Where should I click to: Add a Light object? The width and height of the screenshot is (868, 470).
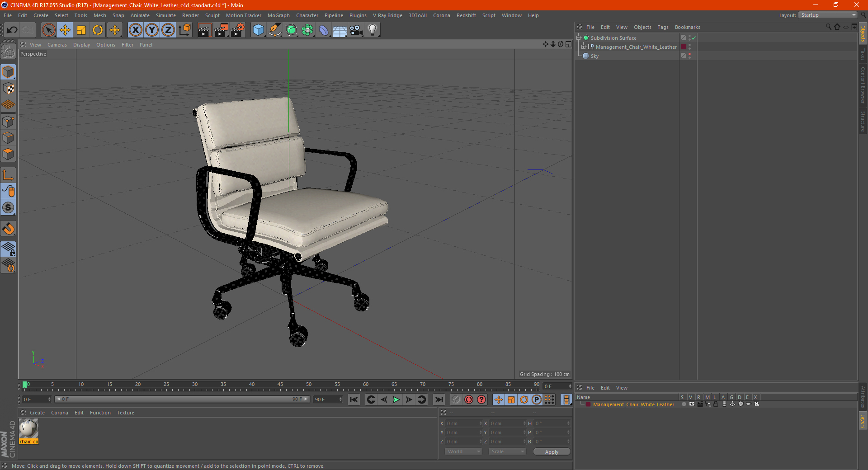[x=373, y=30]
